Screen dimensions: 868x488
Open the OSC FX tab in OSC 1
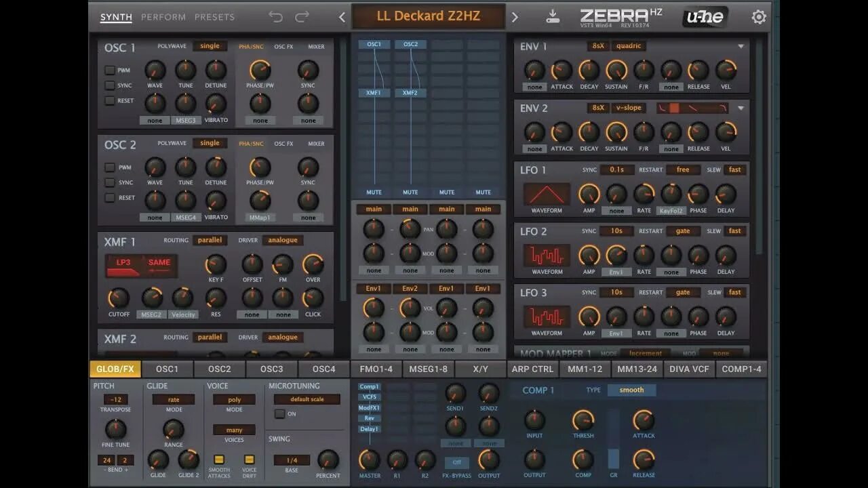tap(283, 47)
